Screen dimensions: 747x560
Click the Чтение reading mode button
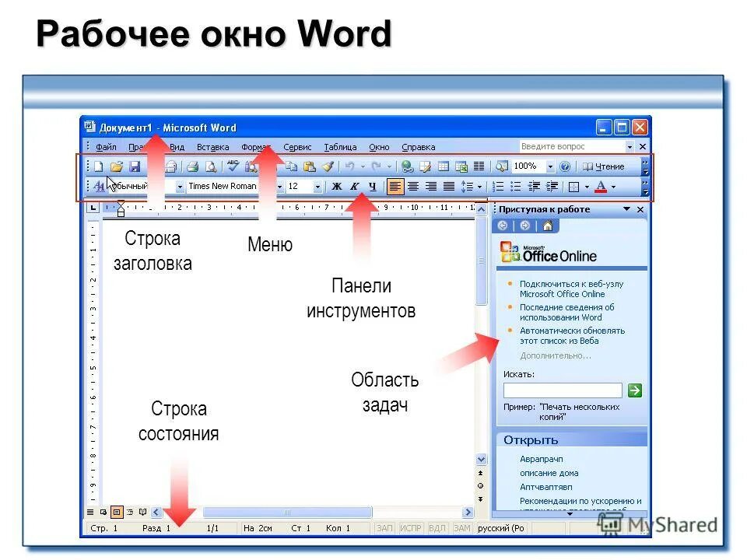tap(603, 166)
